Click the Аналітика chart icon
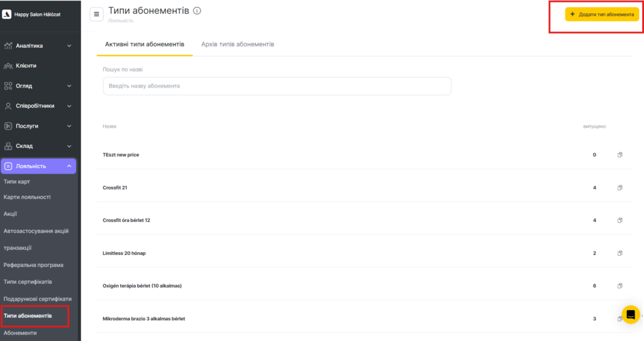644x341 pixels. (x=8, y=45)
